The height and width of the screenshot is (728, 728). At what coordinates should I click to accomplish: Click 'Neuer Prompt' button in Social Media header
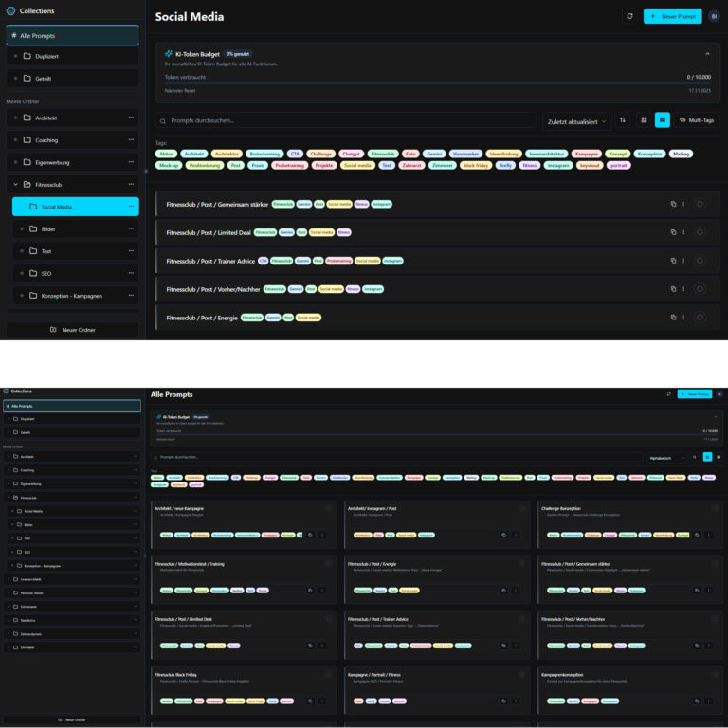coord(672,16)
